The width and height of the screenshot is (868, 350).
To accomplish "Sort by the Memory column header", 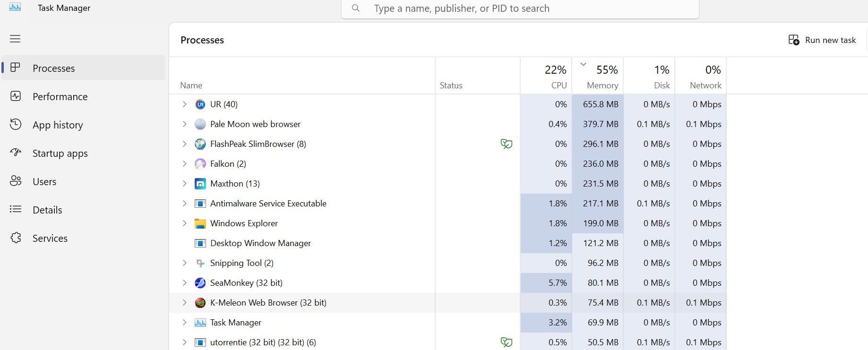I will (600, 77).
